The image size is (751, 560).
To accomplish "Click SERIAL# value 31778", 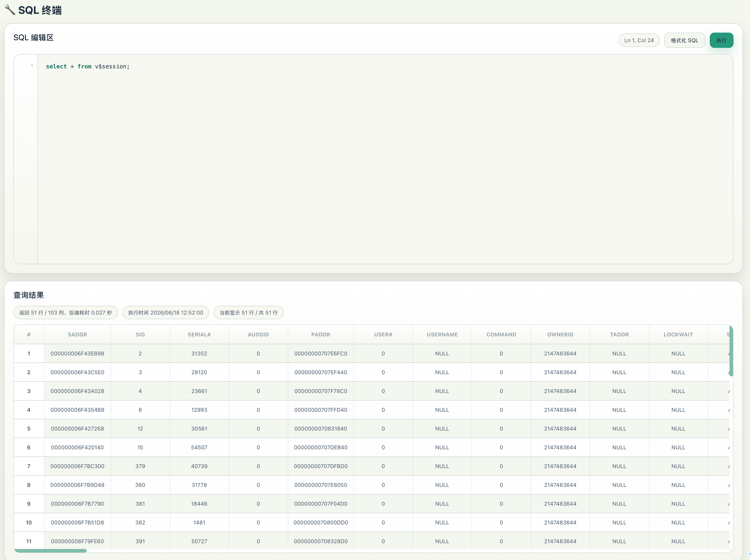I will pos(199,485).
